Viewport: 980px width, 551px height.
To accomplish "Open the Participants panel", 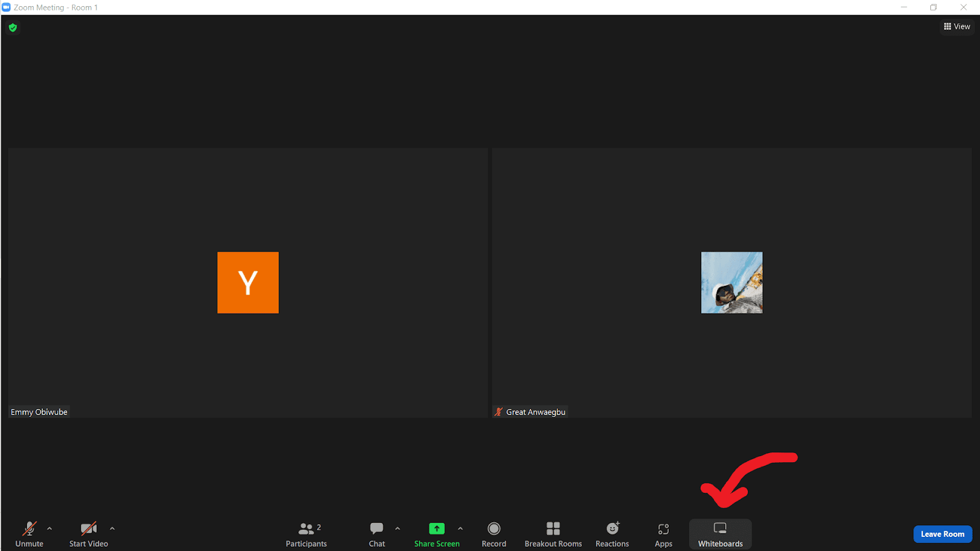I will click(306, 533).
